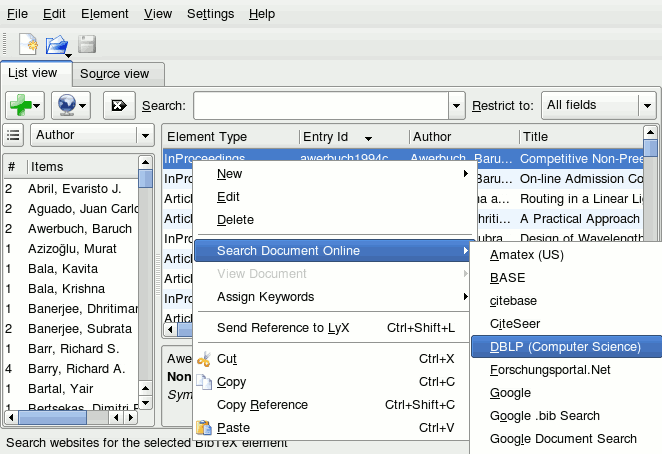Open the Author sidebar field combo
Screen dimensions: 662x454
(92, 135)
